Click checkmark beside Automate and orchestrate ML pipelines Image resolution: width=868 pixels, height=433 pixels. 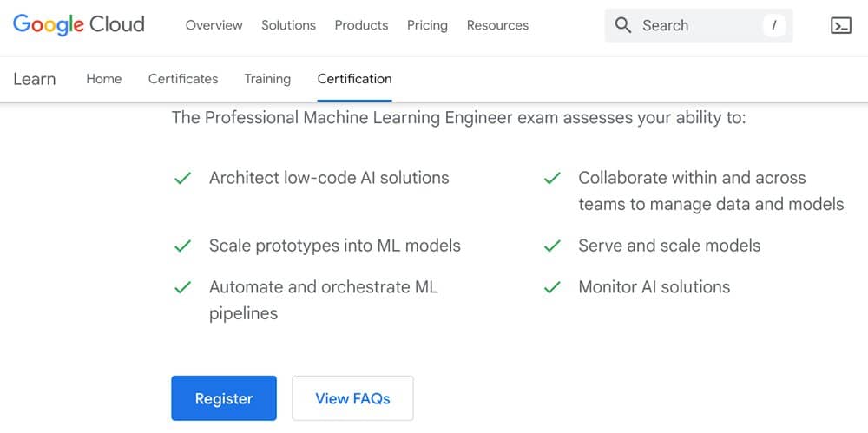(182, 287)
